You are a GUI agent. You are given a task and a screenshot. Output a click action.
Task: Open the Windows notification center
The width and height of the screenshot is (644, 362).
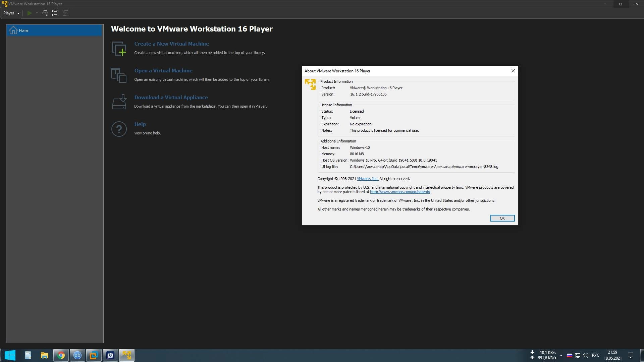point(631,355)
